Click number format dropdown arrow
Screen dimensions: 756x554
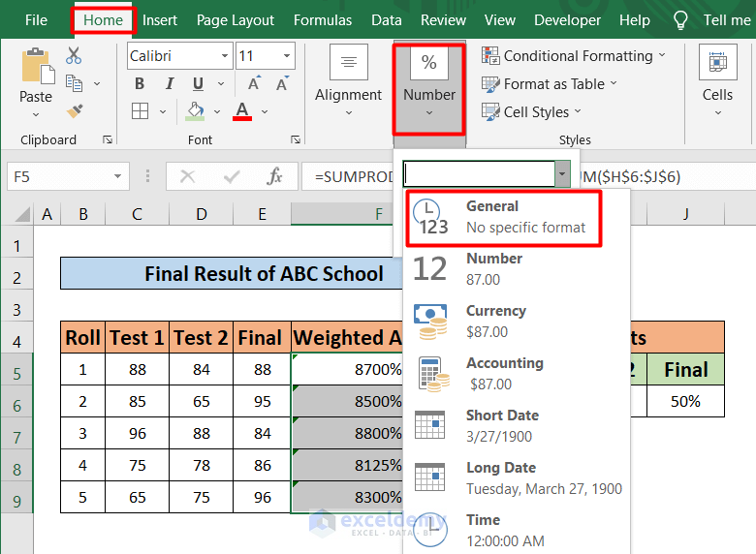(562, 173)
